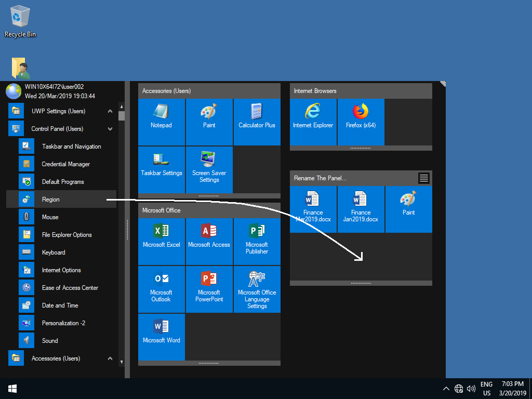Open Date and Time settings item

(x=60, y=305)
